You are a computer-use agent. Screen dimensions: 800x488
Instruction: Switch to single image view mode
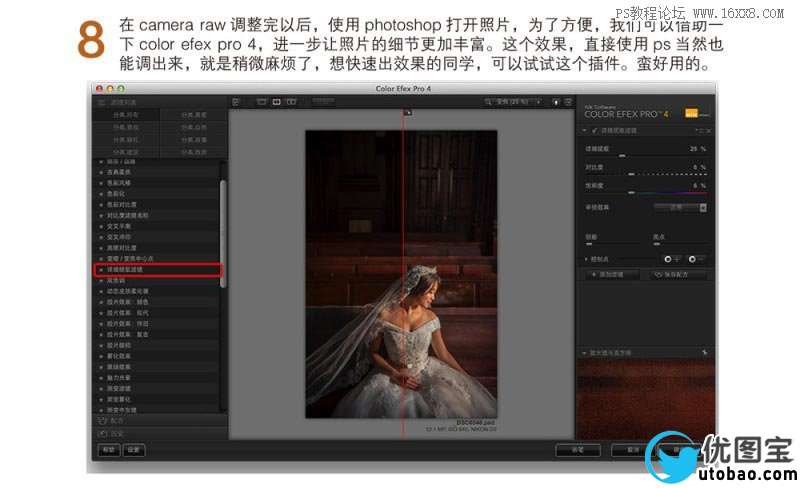click(x=261, y=102)
